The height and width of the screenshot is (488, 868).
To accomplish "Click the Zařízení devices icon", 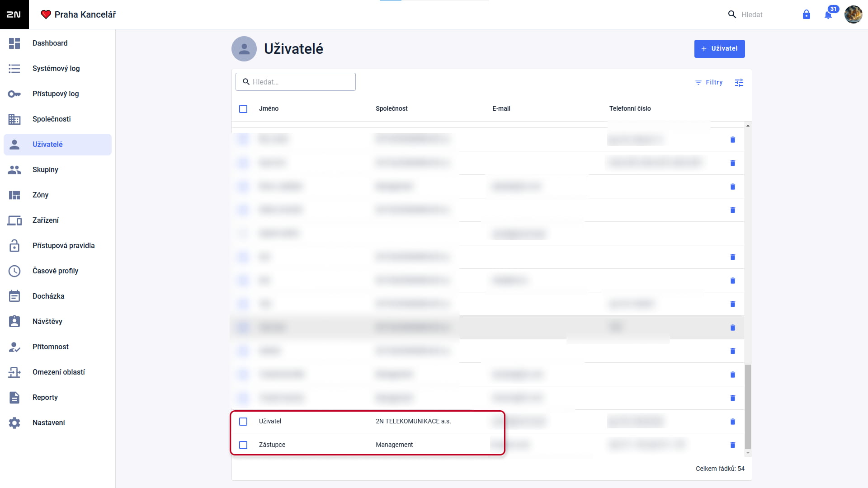I will pos(14,221).
